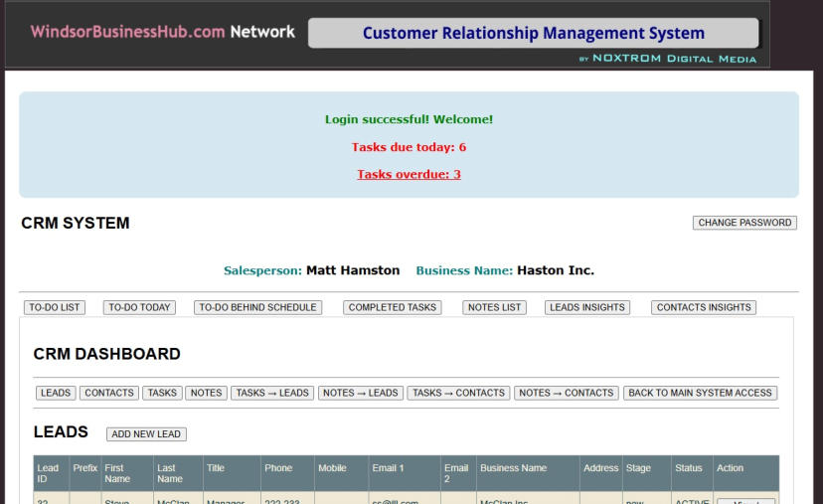This screenshot has height=504, width=823.
Task: View the COMPLETED TASKS list
Action: coord(393,307)
